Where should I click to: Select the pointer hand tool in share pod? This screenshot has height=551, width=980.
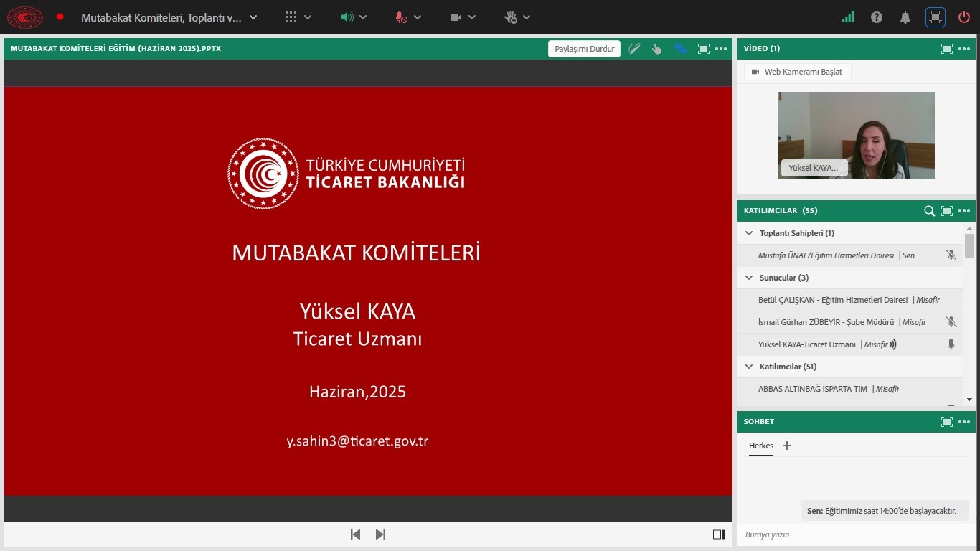tap(656, 49)
